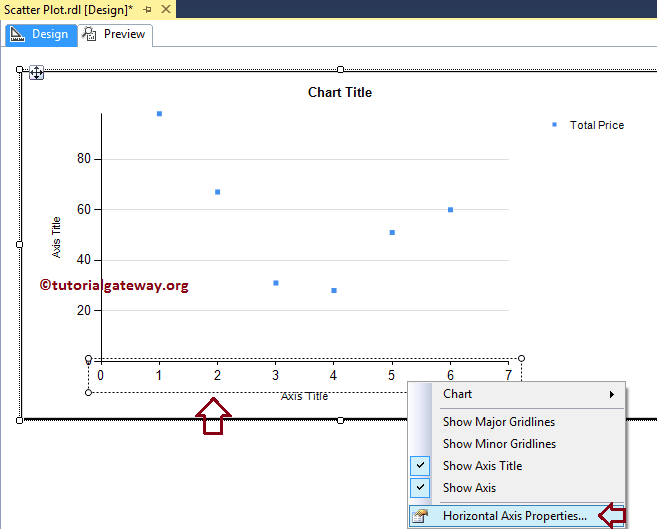Select the data point above x-value 6
657x529 pixels.
click(x=450, y=210)
